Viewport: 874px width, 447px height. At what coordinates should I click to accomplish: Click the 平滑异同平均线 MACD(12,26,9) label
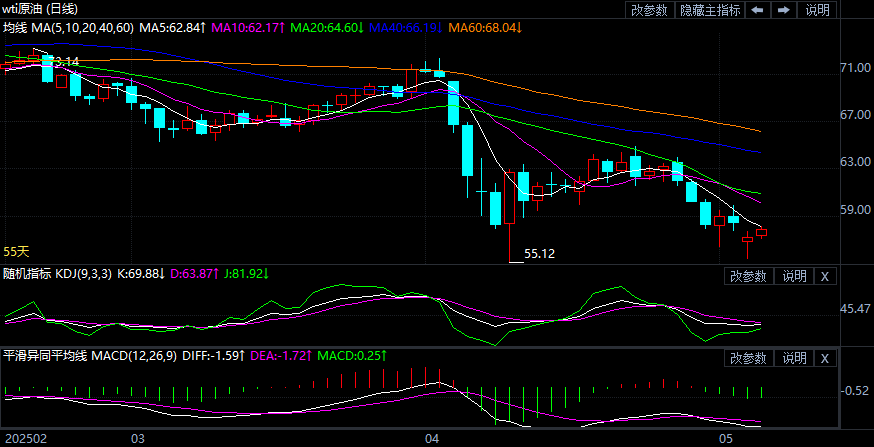(86, 355)
